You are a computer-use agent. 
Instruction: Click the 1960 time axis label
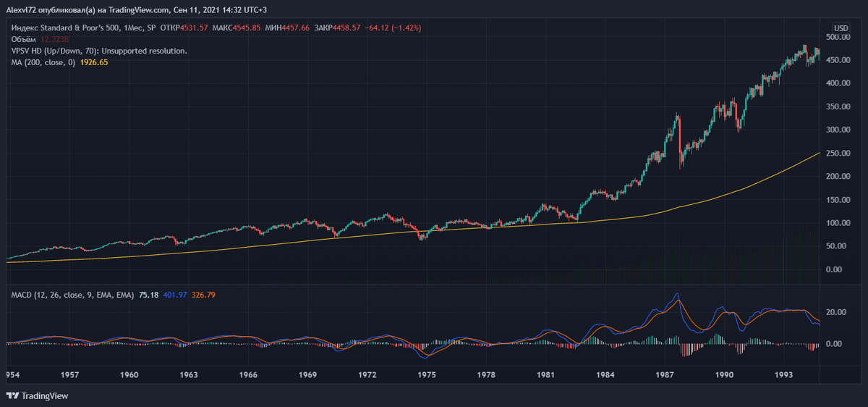coord(129,375)
